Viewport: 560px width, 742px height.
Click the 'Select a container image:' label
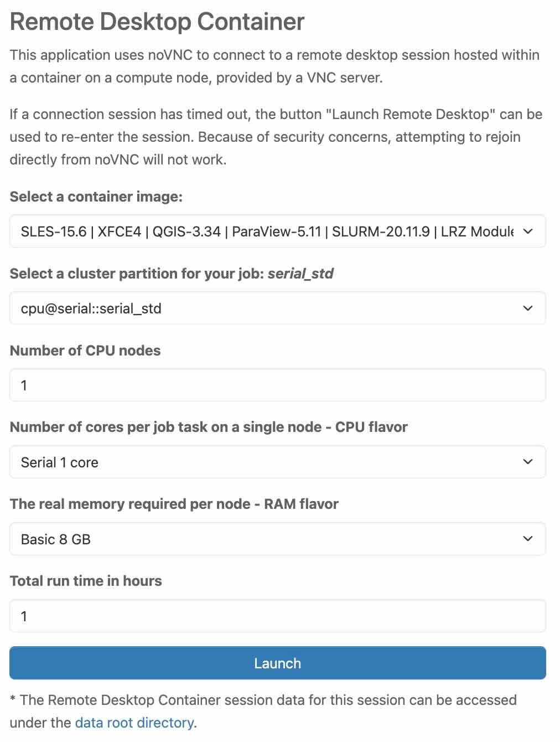[x=96, y=197]
